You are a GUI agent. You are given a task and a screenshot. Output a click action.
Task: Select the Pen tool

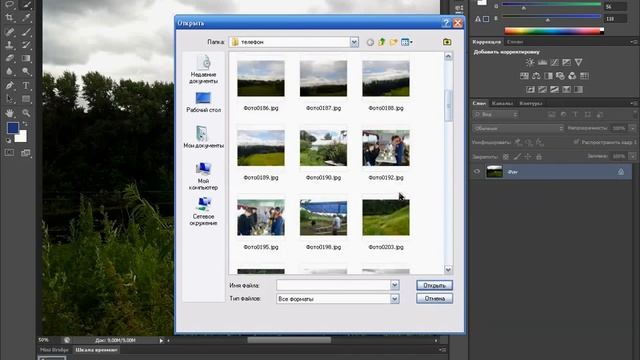click(x=9, y=85)
